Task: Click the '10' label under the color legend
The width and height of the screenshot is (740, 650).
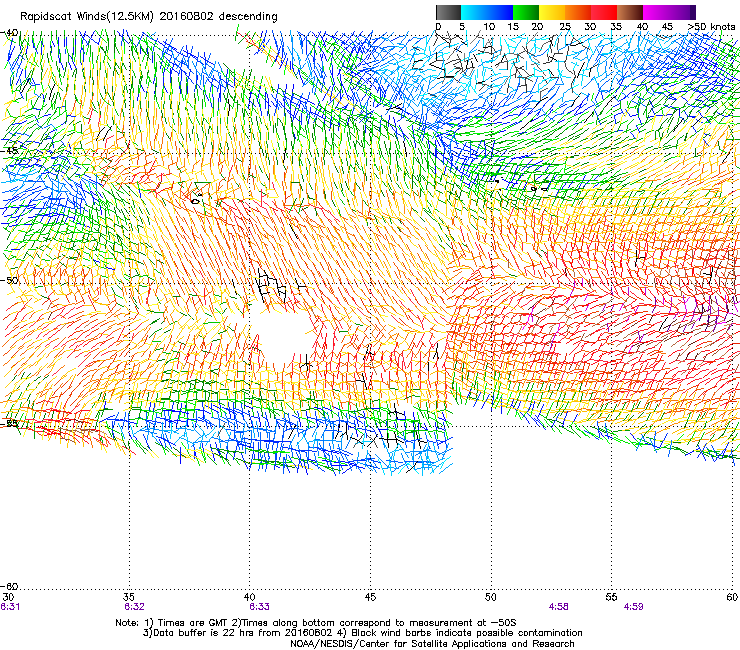Action: [489, 27]
